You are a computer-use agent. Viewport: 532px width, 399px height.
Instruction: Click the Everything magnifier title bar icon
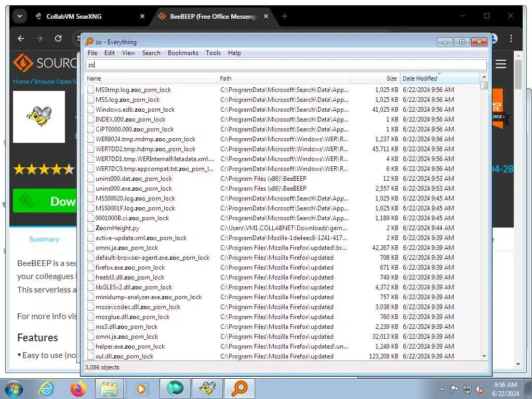(89, 42)
